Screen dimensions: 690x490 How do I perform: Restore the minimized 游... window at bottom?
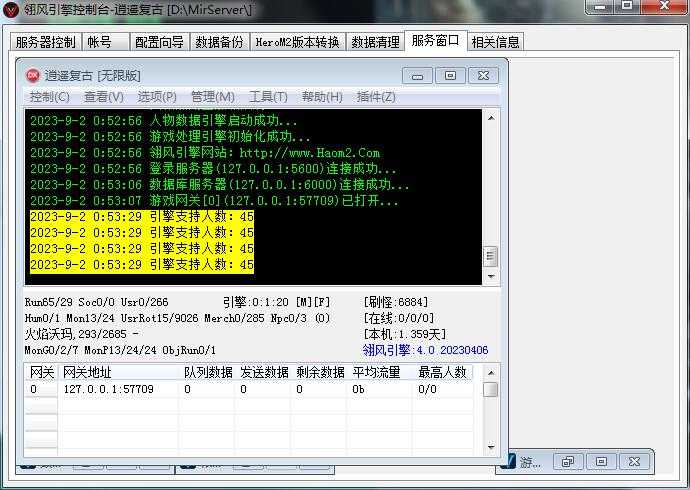click(x=567, y=462)
